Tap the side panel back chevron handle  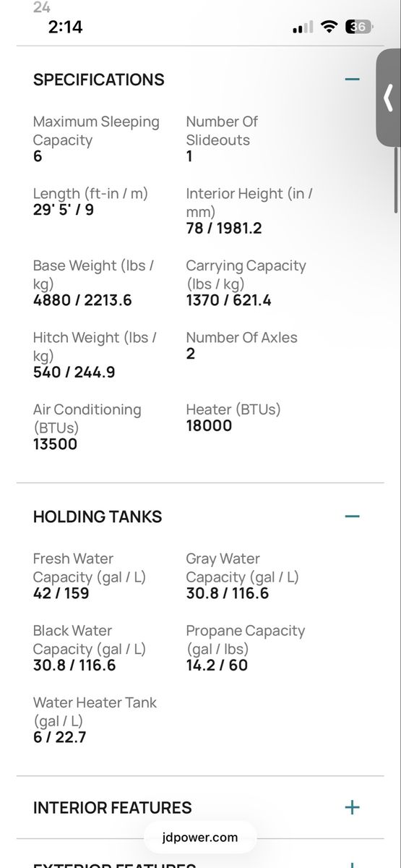click(x=389, y=98)
